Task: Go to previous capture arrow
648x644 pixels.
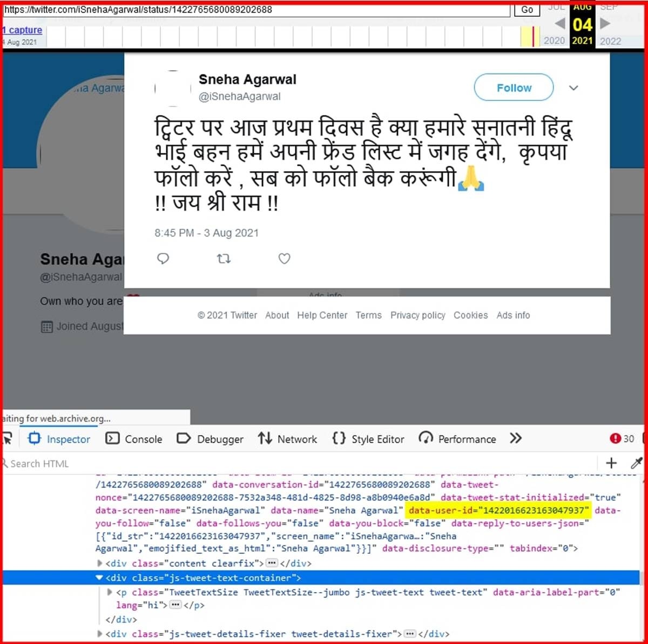Action: point(560,23)
